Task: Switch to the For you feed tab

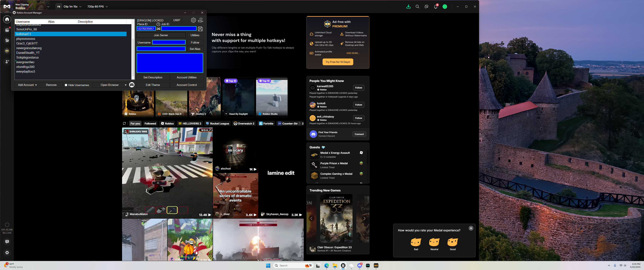Action: coord(135,124)
